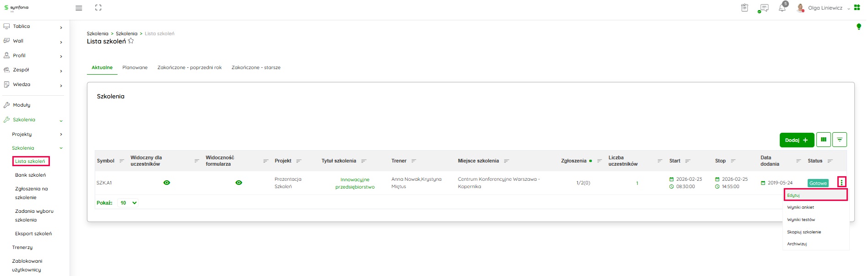This screenshot has width=868, height=276.
Task: Open the 'Pokaż' rows-per-page dropdown
Action: click(x=128, y=203)
